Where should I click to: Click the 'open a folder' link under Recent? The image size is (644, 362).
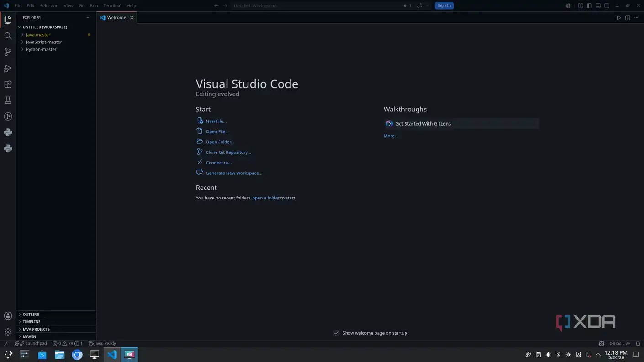266,198
